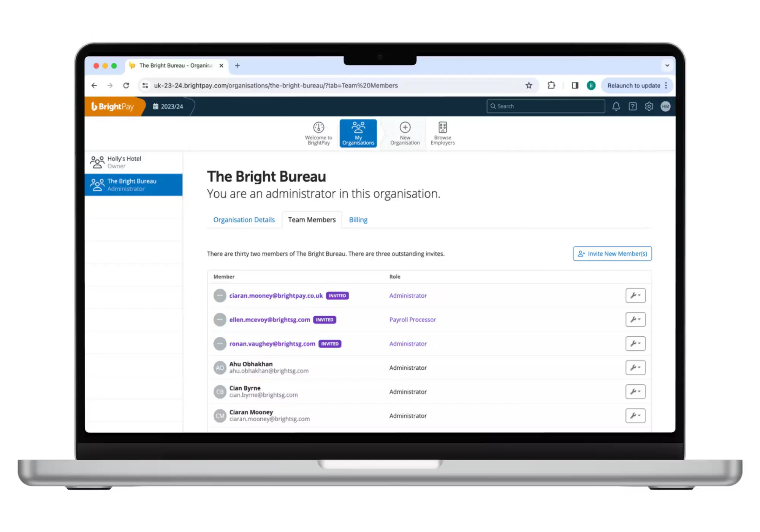Click the BrightPay logo
Screen dimensions: 760x532
pos(112,107)
